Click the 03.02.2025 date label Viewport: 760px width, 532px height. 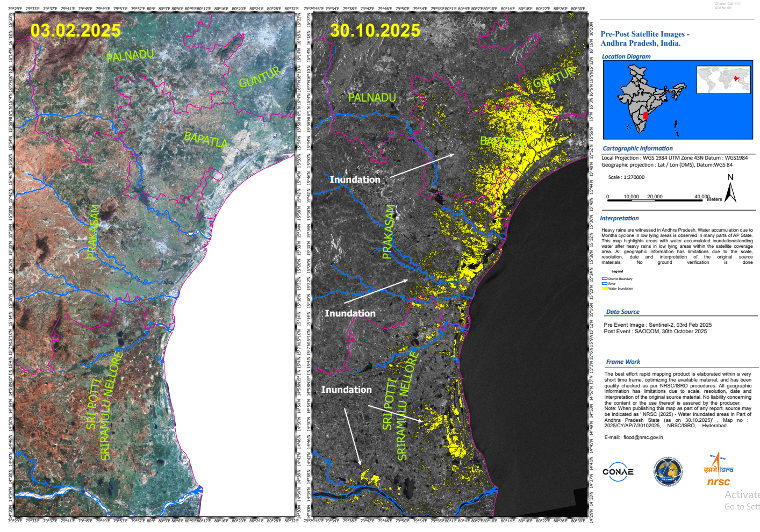click(75, 31)
